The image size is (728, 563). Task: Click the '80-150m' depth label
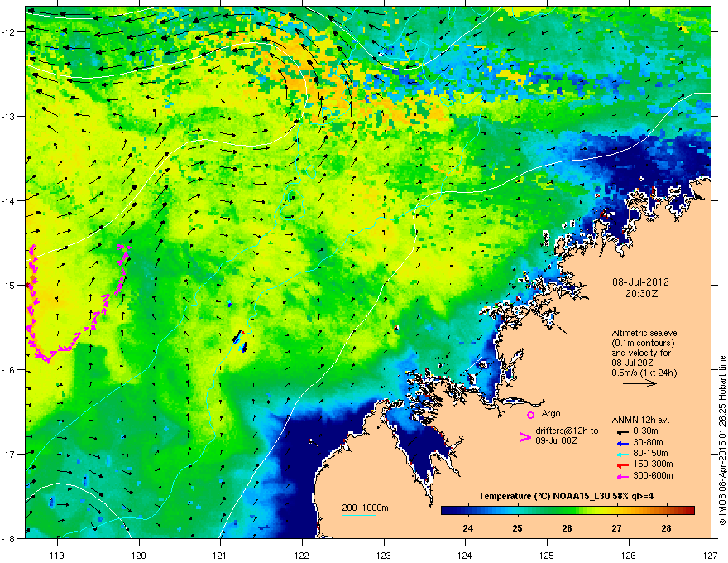(650, 454)
